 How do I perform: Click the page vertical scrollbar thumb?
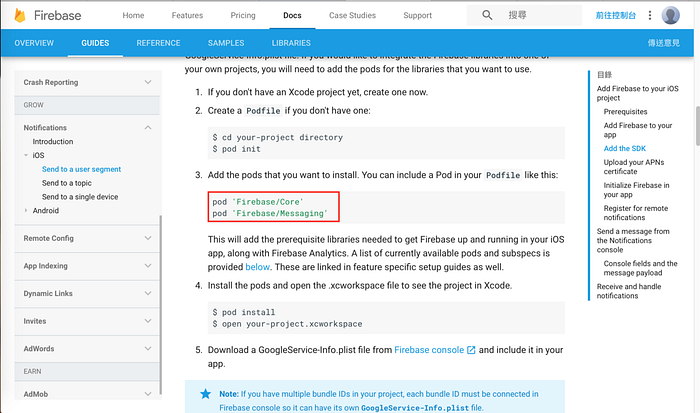[697, 126]
